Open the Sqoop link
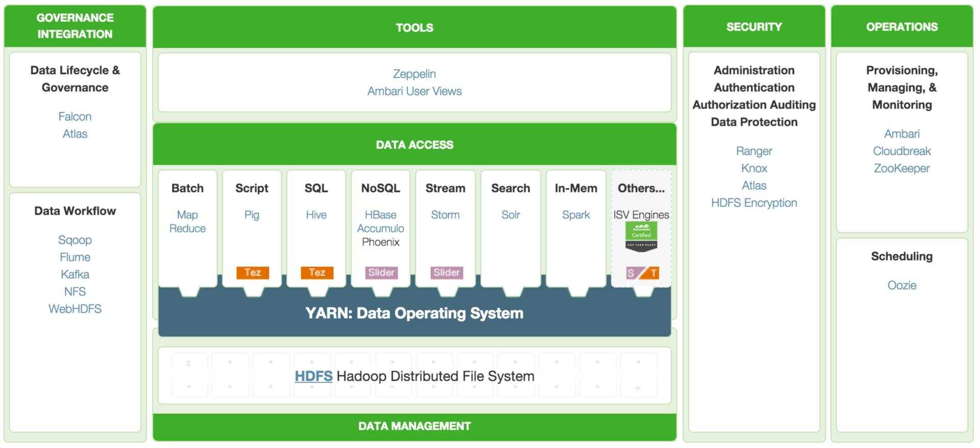 (75, 240)
